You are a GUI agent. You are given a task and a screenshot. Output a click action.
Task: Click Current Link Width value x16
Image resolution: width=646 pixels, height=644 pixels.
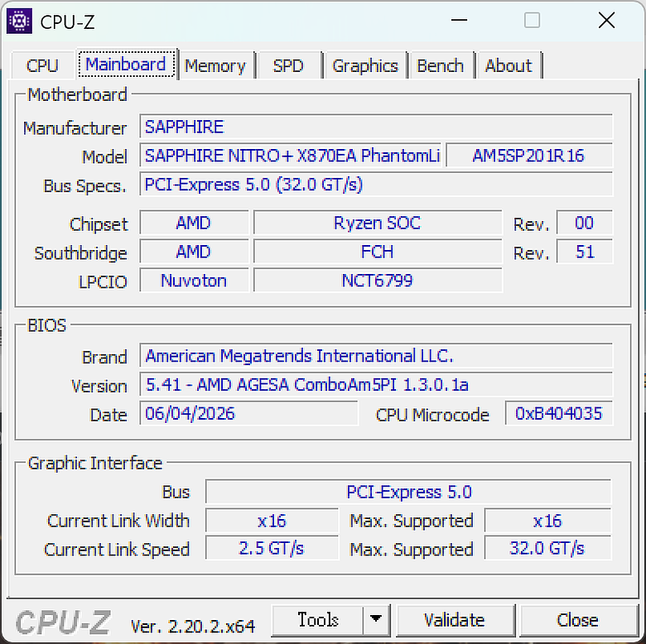[x=272, y=521]
